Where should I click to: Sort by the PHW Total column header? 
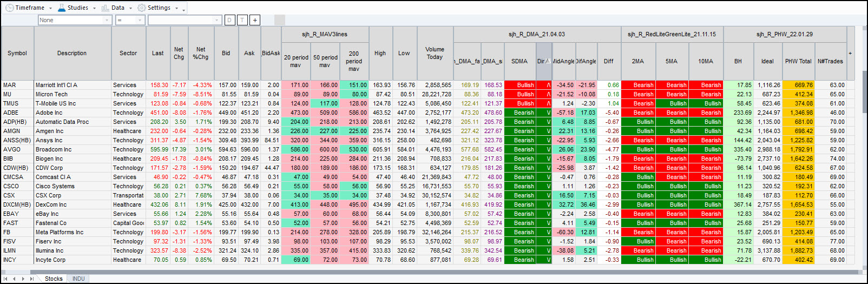[x=798, y=61]
